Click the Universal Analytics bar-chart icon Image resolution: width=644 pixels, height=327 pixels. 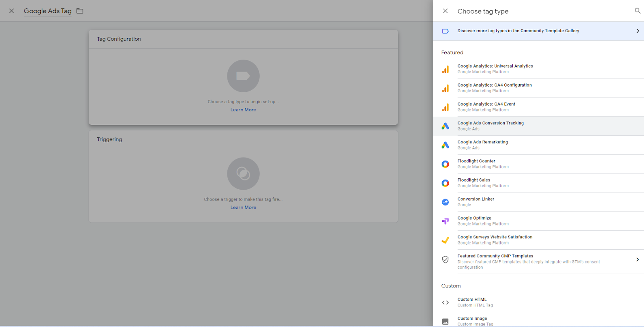(x=445, y=69)
